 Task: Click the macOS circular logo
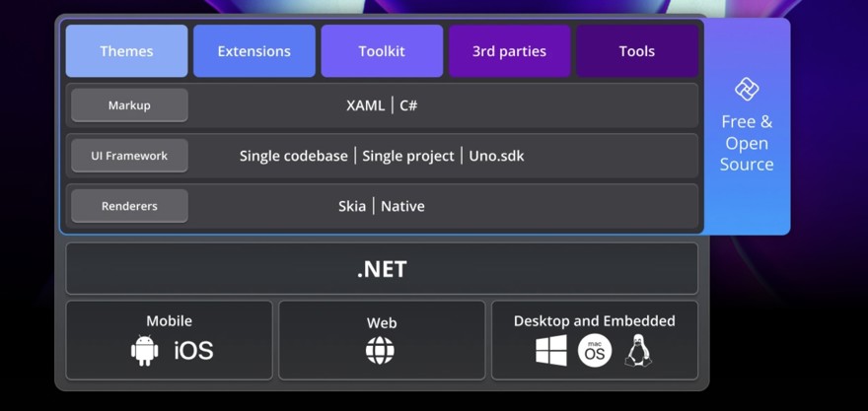(595, 350)
